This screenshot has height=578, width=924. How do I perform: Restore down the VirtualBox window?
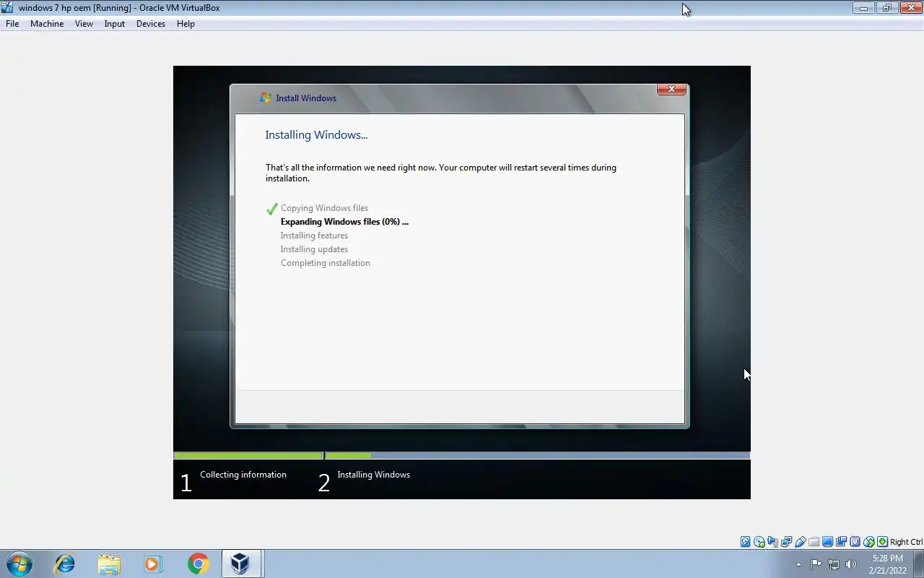tap(886, 8)
